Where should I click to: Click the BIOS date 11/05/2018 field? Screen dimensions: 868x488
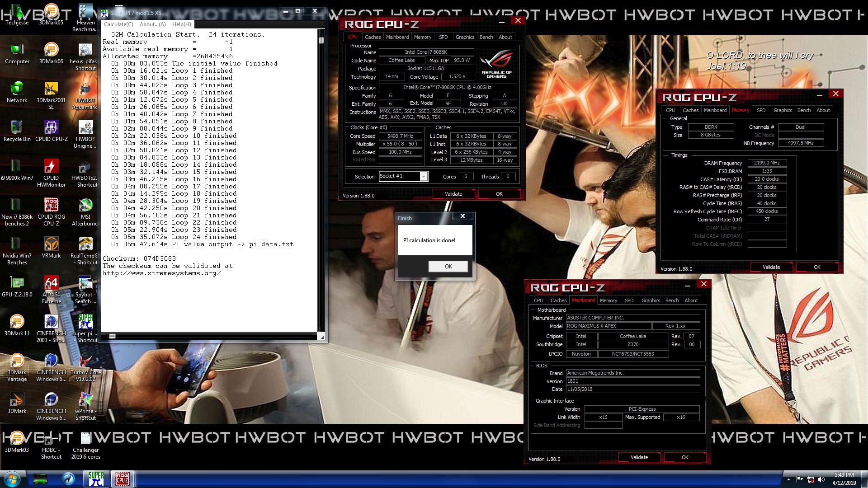tap(632, 389)
